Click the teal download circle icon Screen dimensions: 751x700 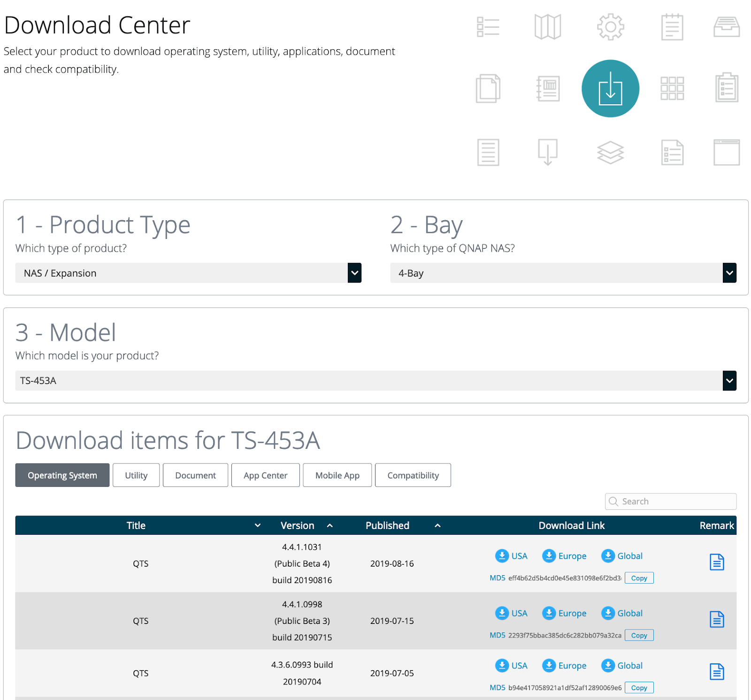pos(610,88)
